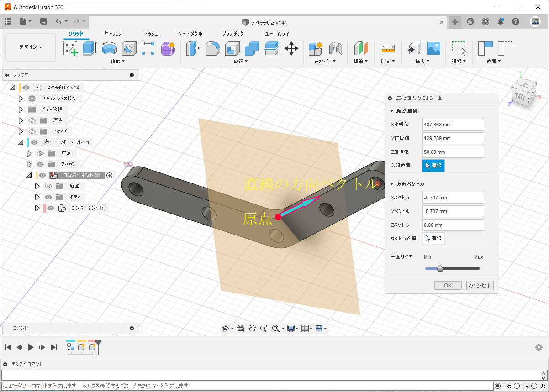
Task: Select the Combine tool
Action: coord(252,48)
